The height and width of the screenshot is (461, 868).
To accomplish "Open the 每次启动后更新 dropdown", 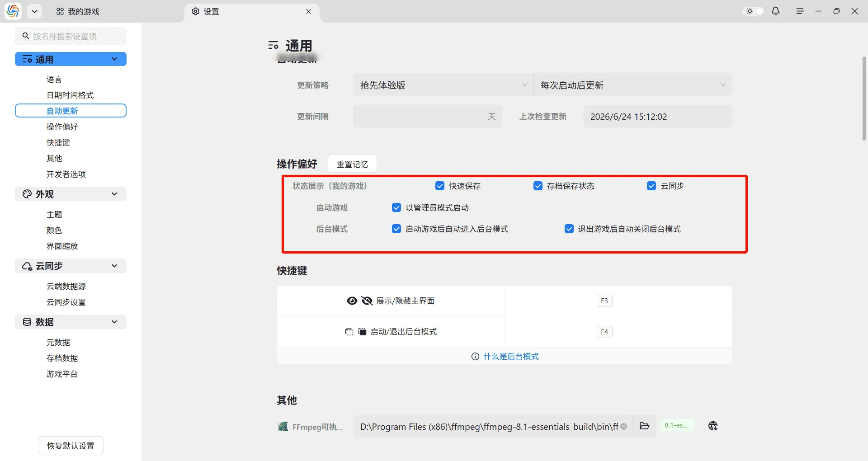I will pos(633,85).
